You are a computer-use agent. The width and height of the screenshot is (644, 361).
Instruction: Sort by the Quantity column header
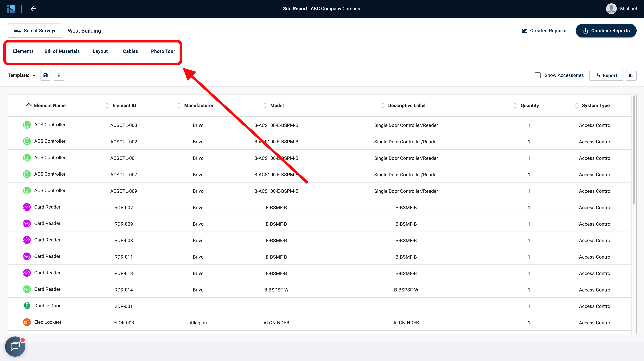point(529,106)
